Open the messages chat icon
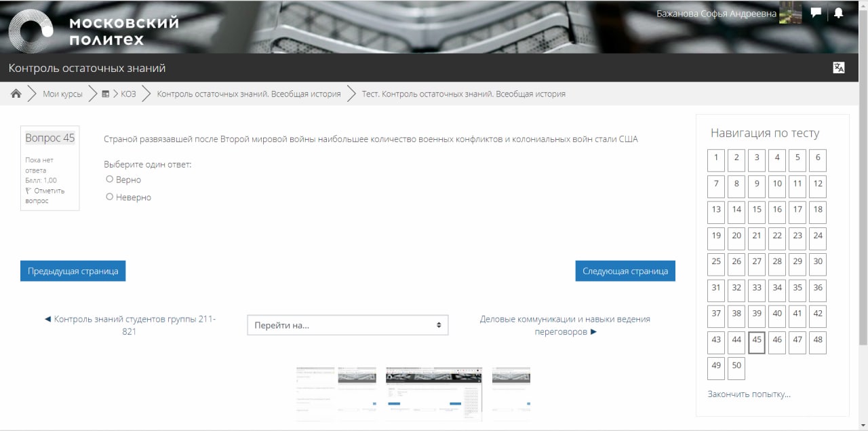This screenshot has height=431, width=868. point(816,13)
